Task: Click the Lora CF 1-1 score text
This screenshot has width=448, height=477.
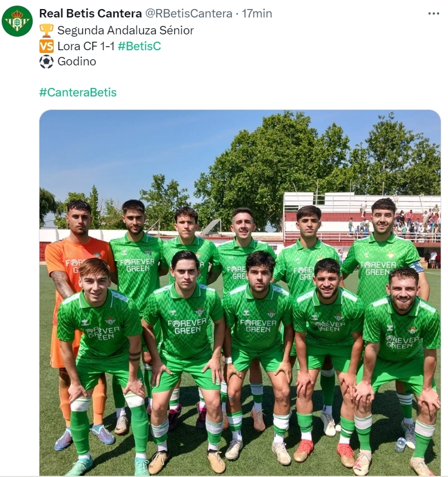Action: coord(86,46)
